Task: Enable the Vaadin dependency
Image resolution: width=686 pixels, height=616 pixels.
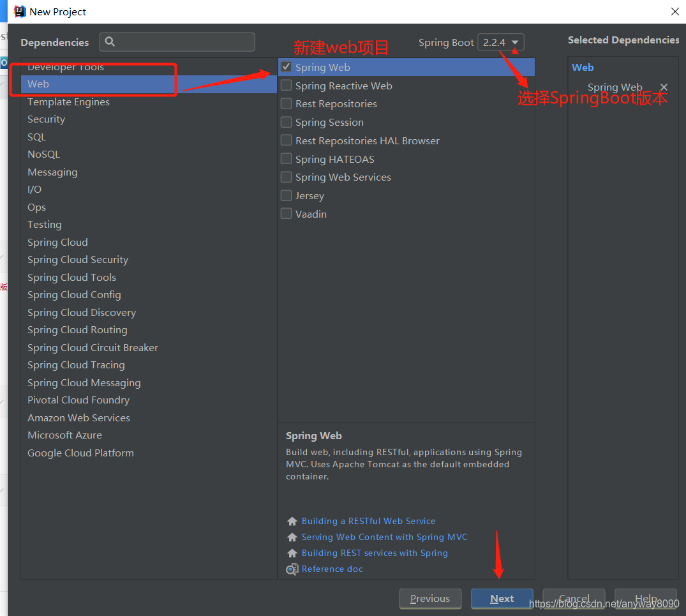Action: point(286,214)
